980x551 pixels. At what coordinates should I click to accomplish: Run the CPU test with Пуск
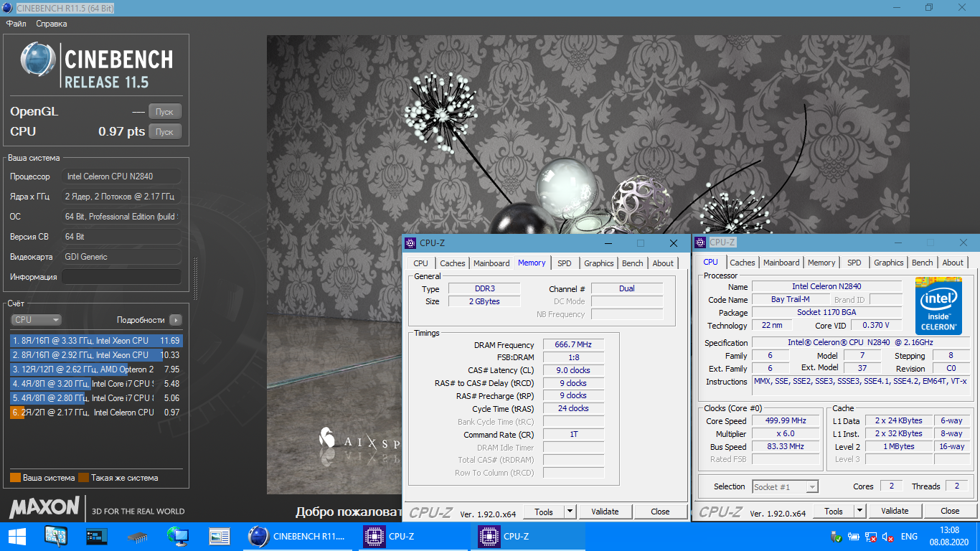[x=165, y=132]
